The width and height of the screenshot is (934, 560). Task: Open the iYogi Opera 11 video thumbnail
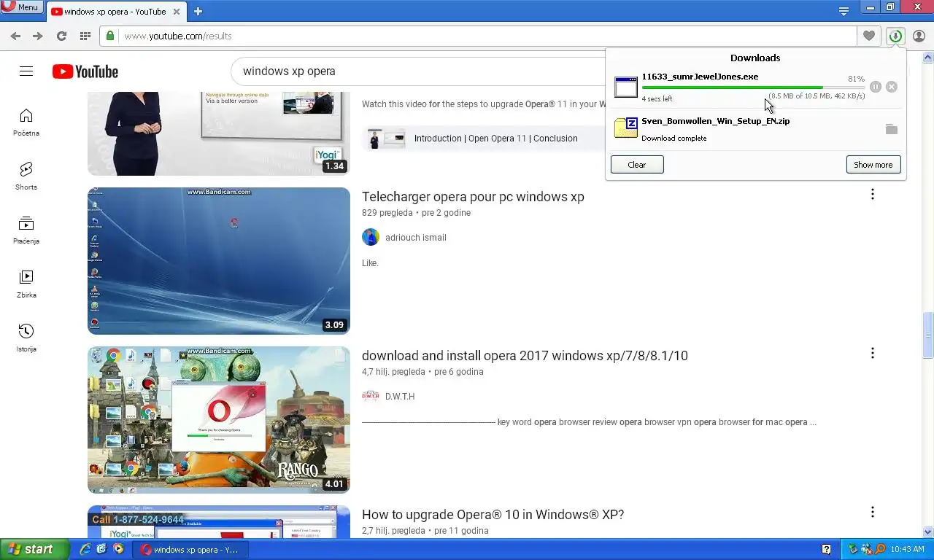pyautogui.click(x=219, y=133)
